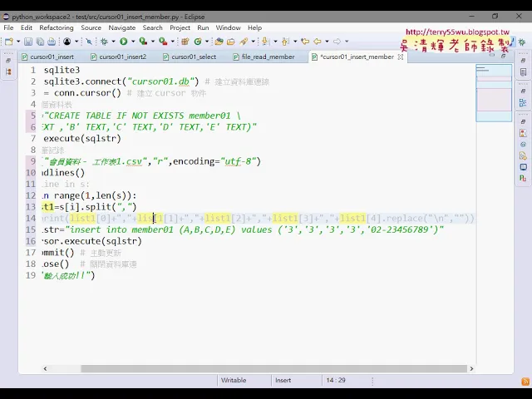Expand the black circle icon dropdown
Screen dimensions: 532x399
pos(76,42)
